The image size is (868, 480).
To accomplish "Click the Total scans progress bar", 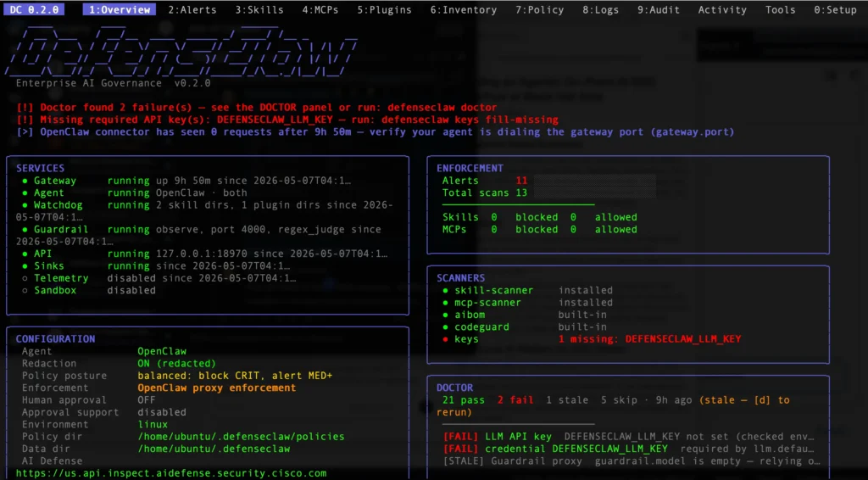I will coord(595,193).
